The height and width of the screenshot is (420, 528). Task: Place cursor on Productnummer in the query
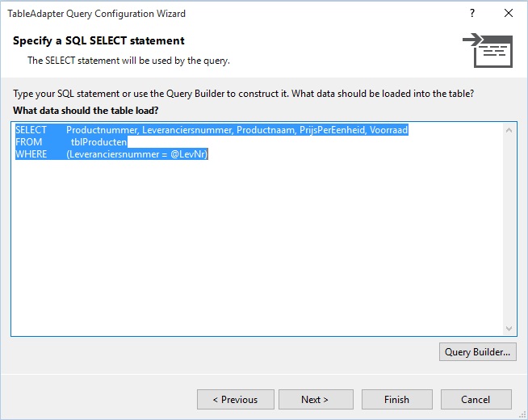[102, 130]
